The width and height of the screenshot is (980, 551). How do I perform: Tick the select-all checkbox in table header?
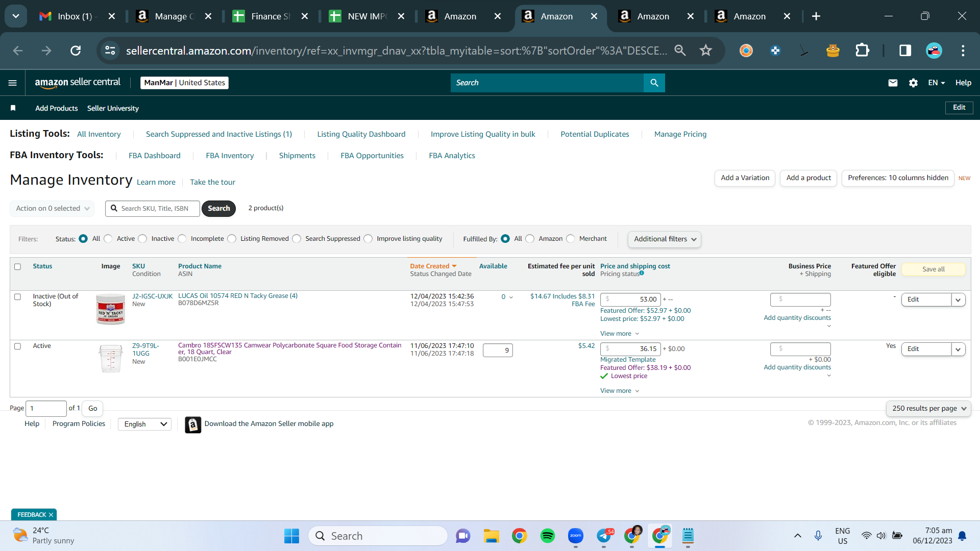pos(18,267)
